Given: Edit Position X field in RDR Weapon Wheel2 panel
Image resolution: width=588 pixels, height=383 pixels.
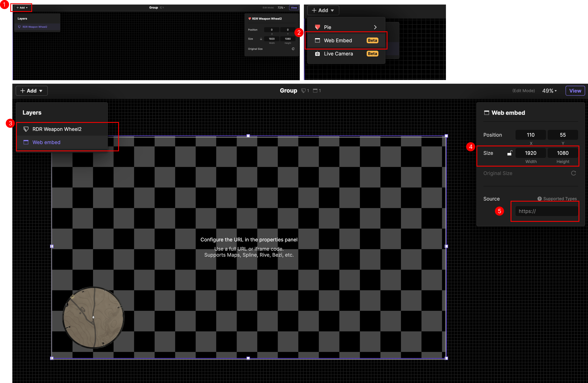Looking at the screenshot, I should tap(272, 30).
